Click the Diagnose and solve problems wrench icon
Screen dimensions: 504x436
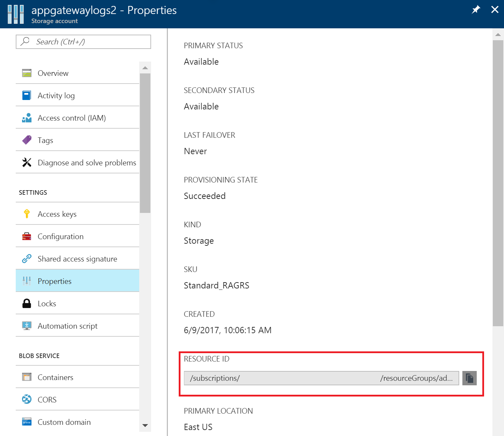click(27, 162)
